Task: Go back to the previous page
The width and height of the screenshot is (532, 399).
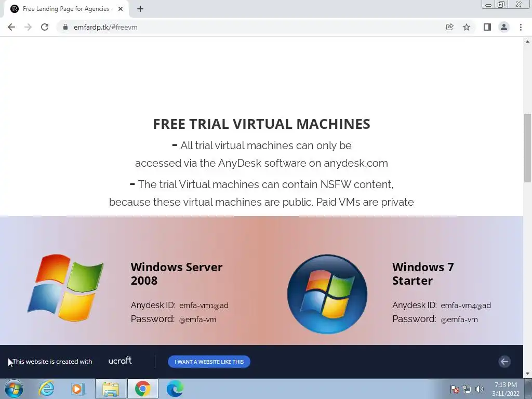Action: coord(11,27)
